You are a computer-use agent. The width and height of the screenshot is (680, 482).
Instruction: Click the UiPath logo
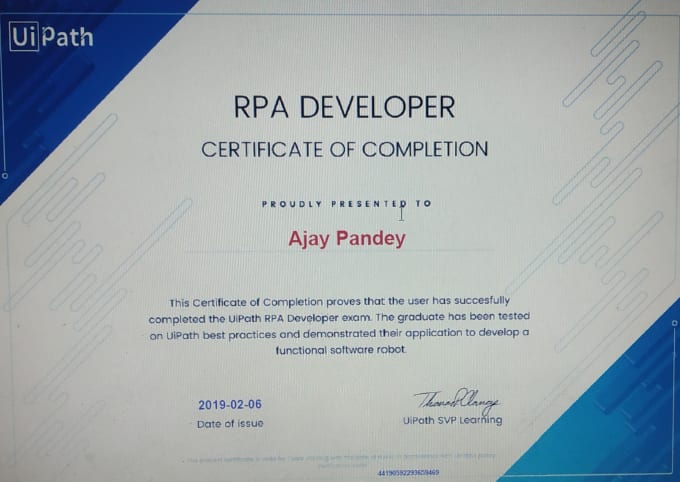51,37
